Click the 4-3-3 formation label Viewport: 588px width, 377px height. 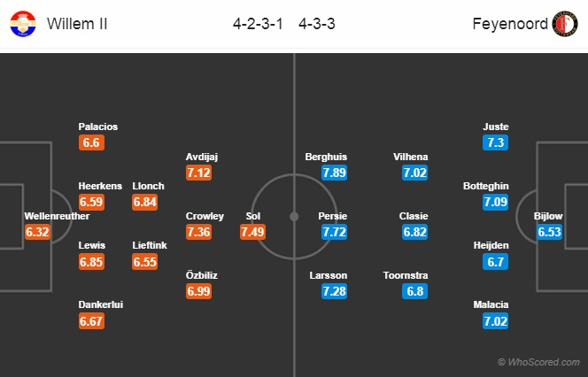317,24
